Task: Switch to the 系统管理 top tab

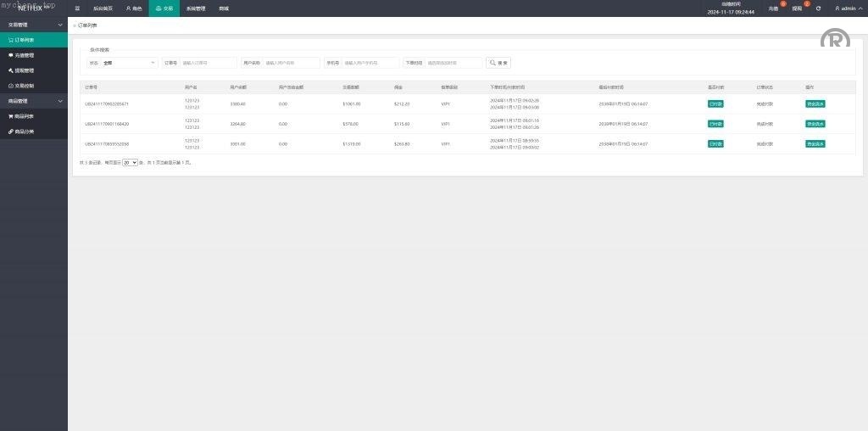Action: [196, 8]
